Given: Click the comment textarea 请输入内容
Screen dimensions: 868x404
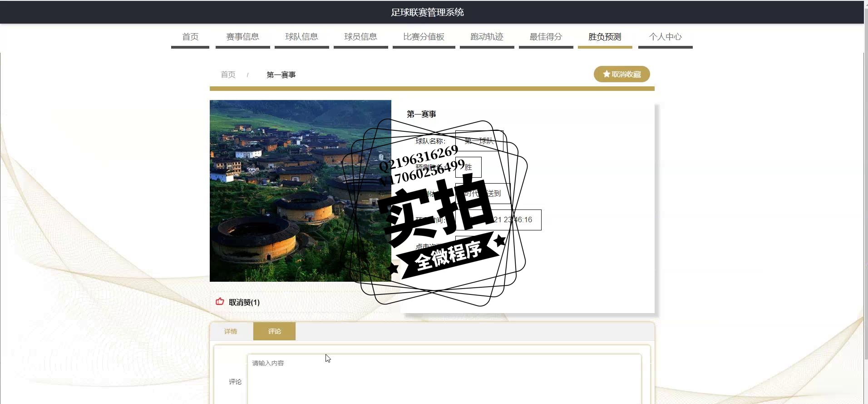Looking at the screenshot, I should pos(444,379).
